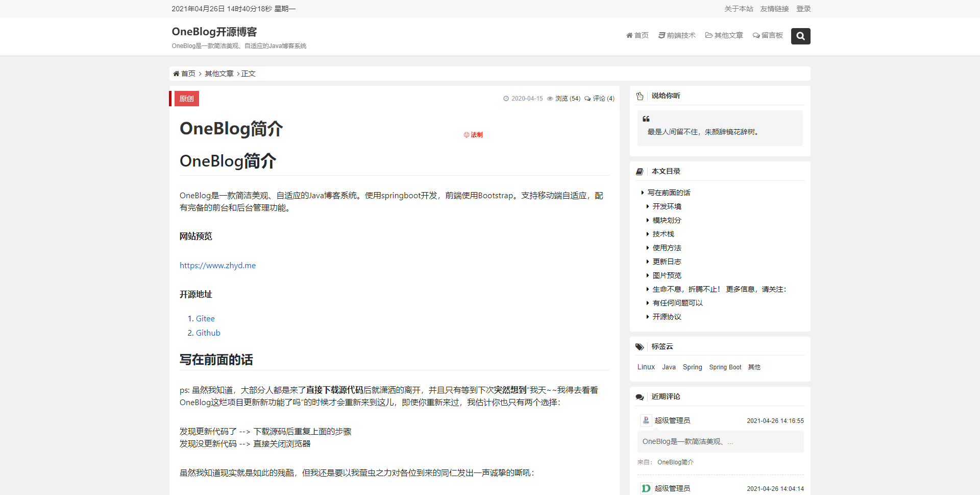Click the OneBlog开源博客 site title
Viewport: 980px width, 495px height.
(214, 32)
